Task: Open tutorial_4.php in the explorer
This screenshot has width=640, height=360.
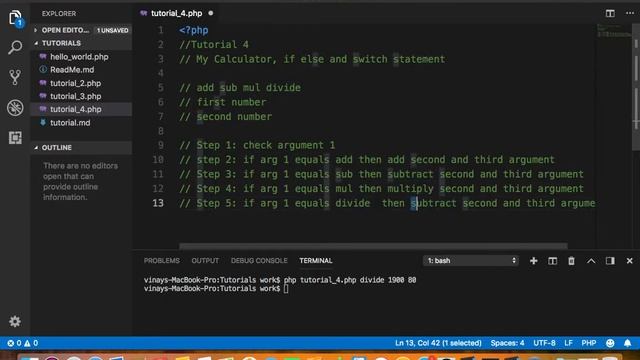Action: click(x=76, y=109)
